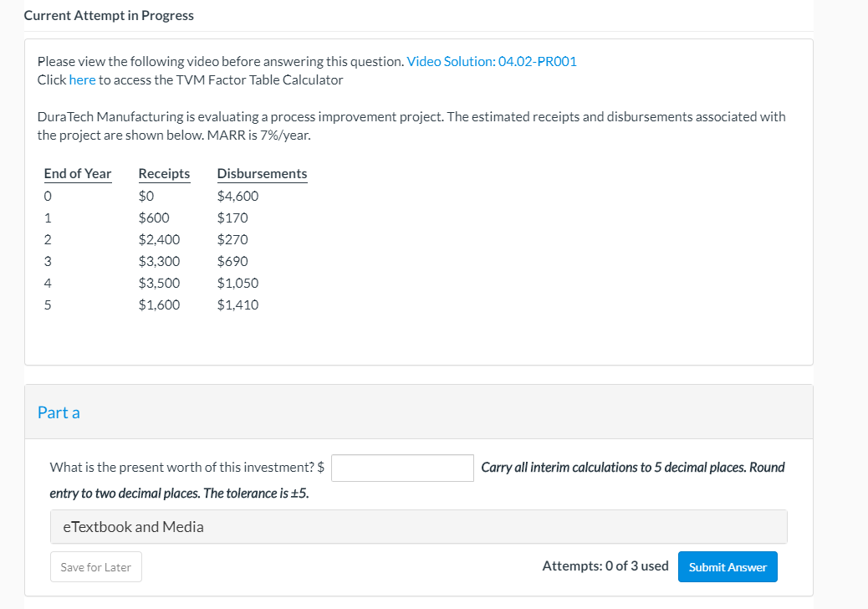Open the Video Solution: 04.02-PR001 link

click(493, 61)
